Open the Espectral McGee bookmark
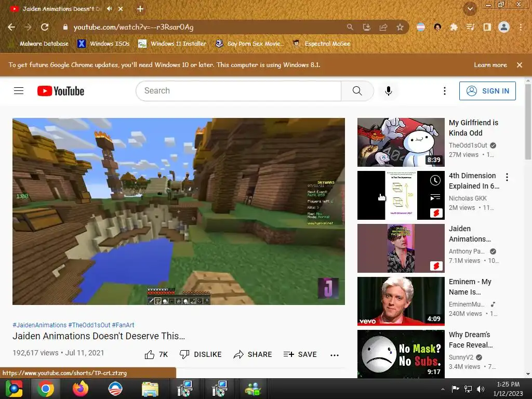The width and height of the screenshot is (532, 399). point(322,44)
